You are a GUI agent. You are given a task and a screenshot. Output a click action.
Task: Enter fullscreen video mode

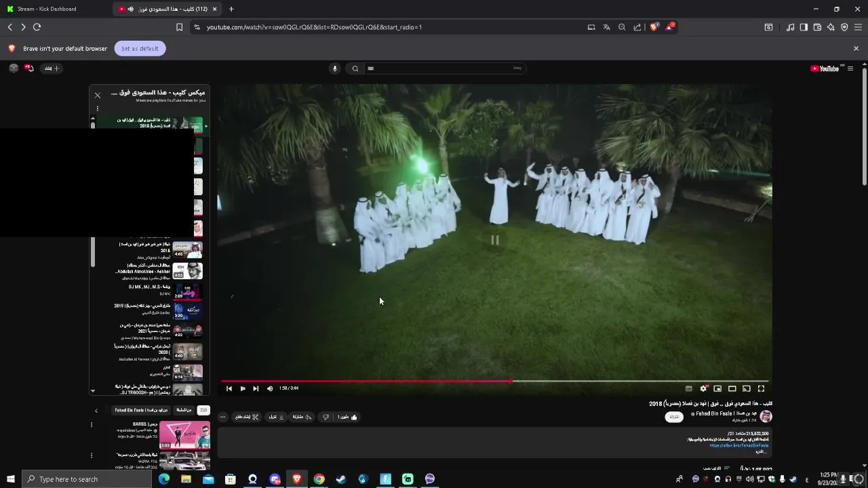[x=761, y=388]
